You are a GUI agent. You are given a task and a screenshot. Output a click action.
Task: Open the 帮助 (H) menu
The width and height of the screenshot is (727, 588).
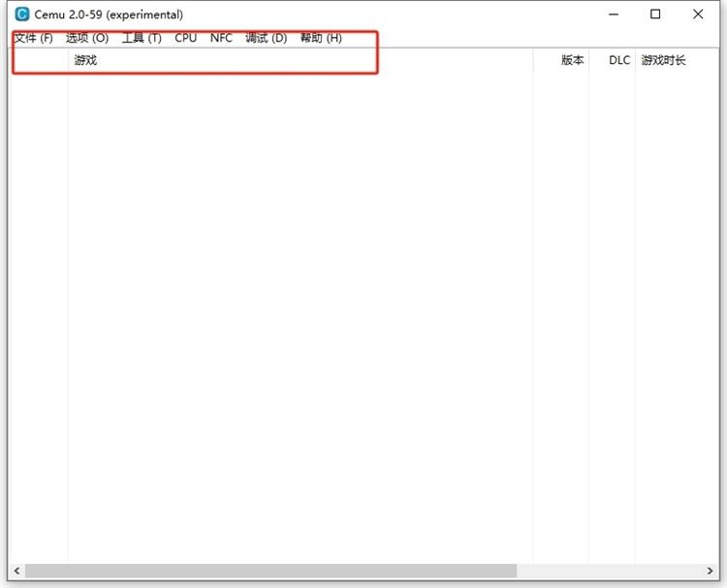(x=320, y=38)
